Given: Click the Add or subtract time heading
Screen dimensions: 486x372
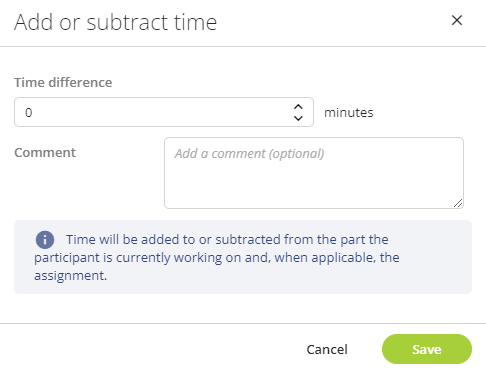Looking at the screenshot, I should tap(115, 22).
